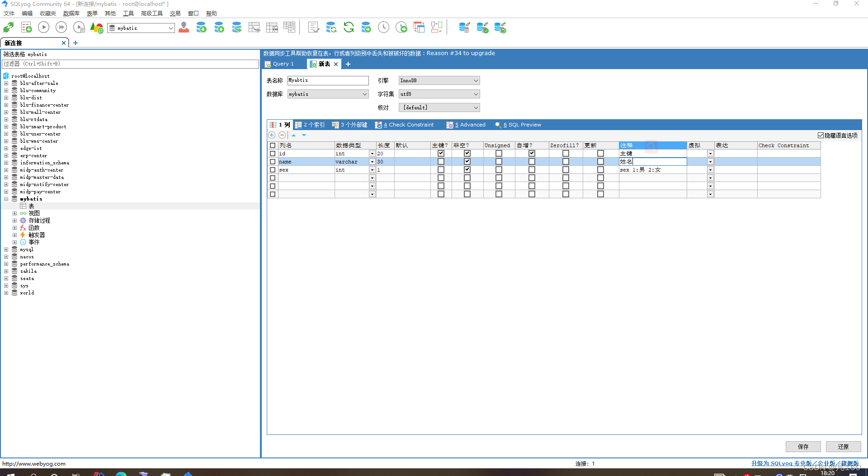Open a new query editor icon
The width and height of the screenshot is (868, 476).
26,28
